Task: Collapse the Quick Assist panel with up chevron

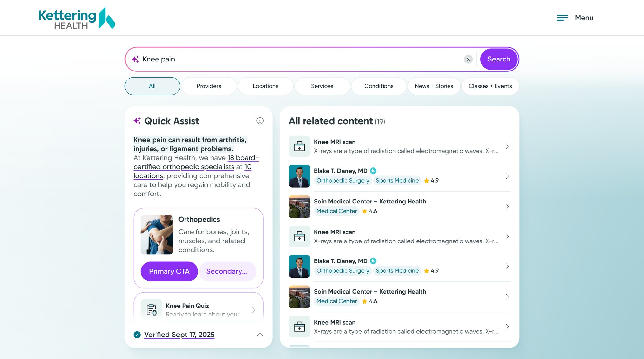Action: 260,335
